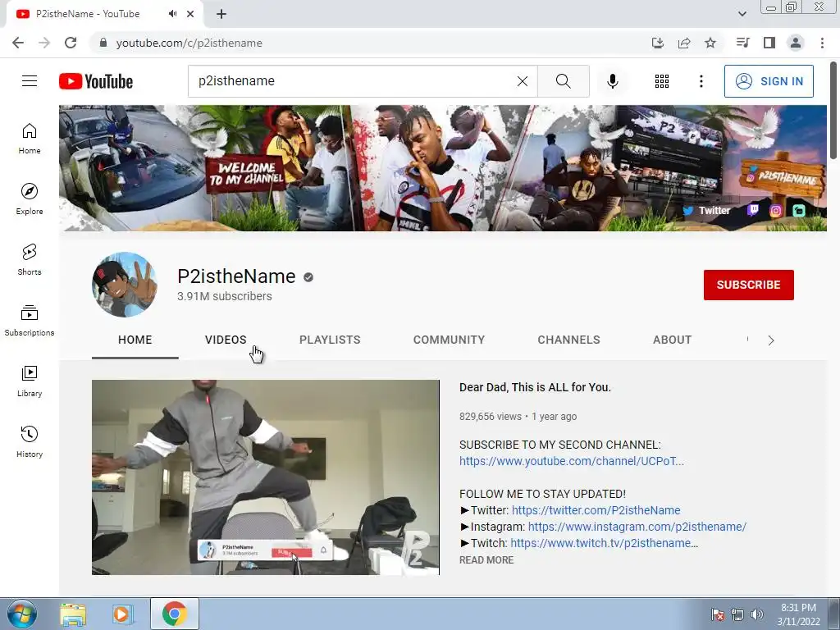Screen dimensions: 840x630
Task: Click the install/download icon in address bar
Action: click(658, 43)
